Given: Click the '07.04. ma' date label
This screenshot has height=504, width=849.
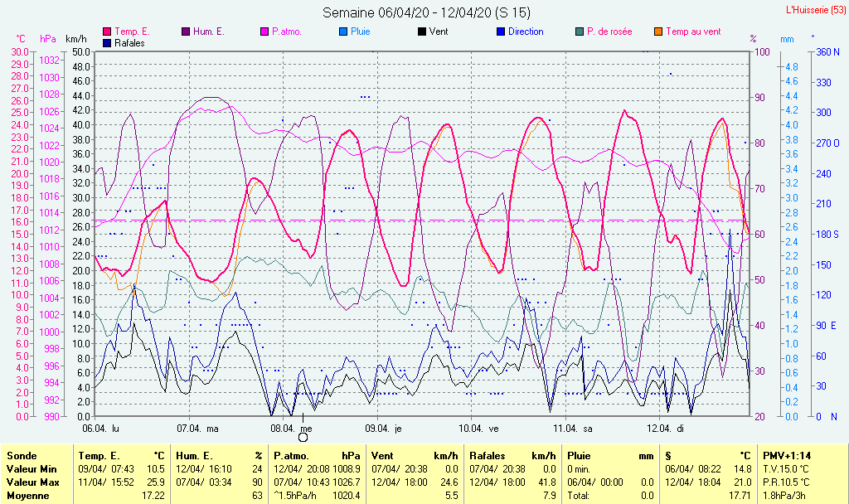Looking at the screenshot, I should 197,429.
